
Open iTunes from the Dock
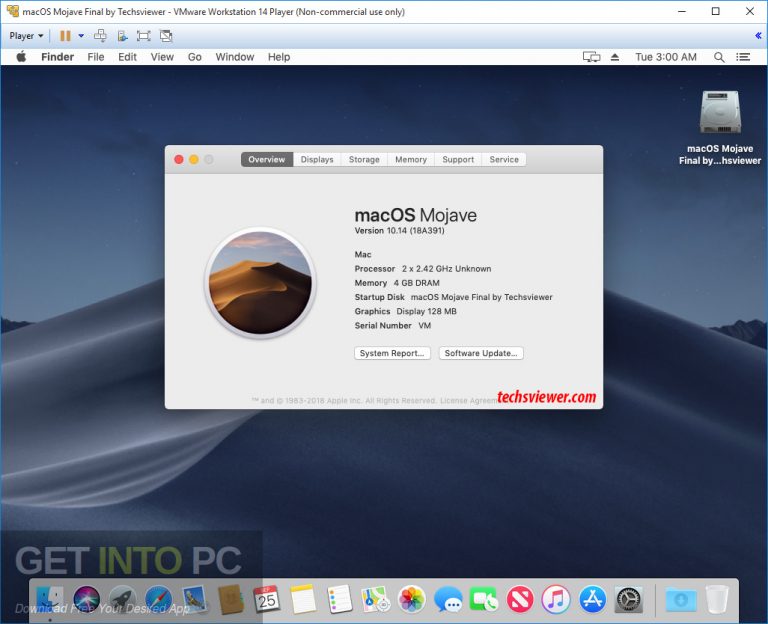pos(556,599)
